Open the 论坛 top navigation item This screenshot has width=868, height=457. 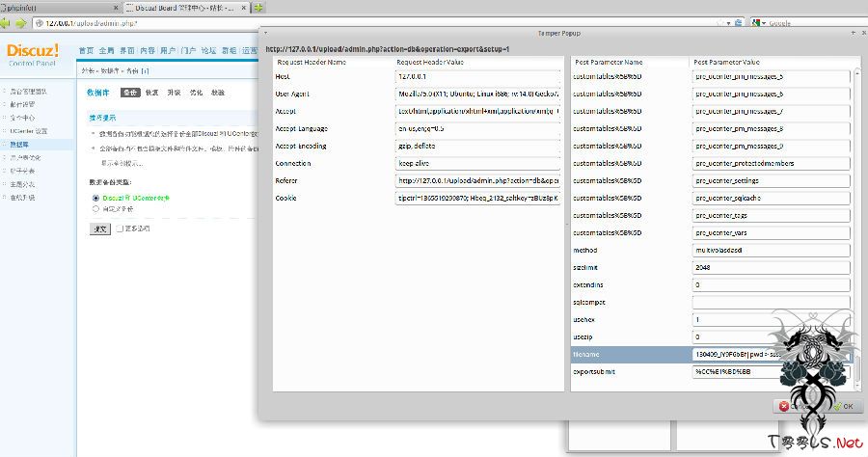[x=208, y=50]
